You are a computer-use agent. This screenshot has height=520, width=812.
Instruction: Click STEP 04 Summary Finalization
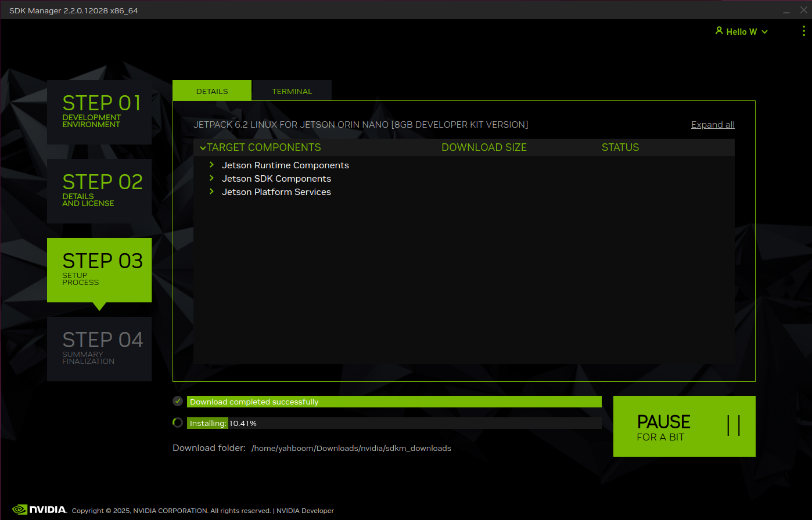[99, 349]
